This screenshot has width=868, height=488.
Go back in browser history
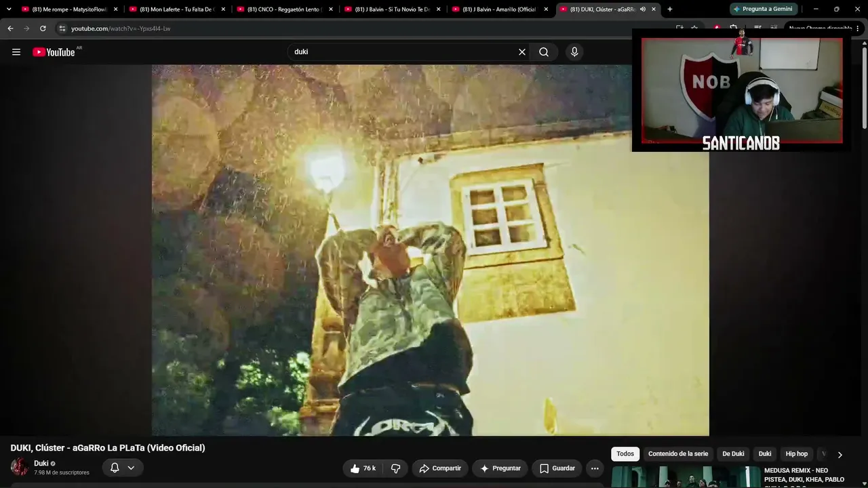click(x=10, y=28)
